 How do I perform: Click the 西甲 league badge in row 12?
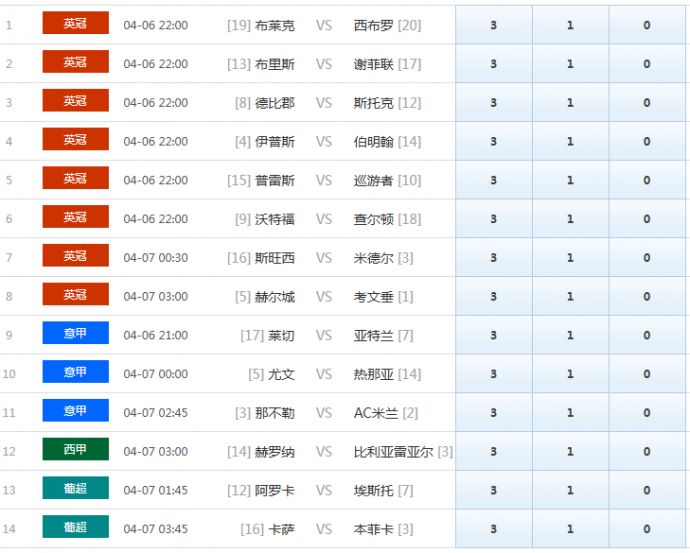click(x=75, y=450)
